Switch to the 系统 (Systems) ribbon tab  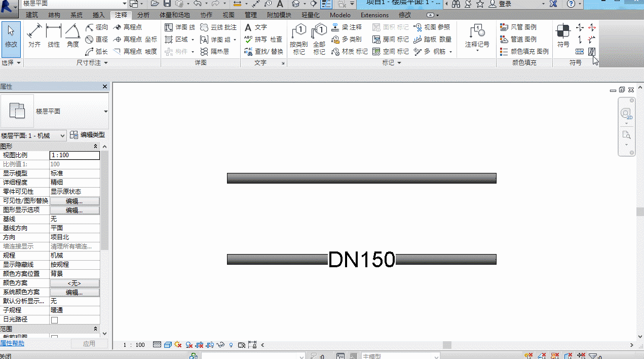77,15
